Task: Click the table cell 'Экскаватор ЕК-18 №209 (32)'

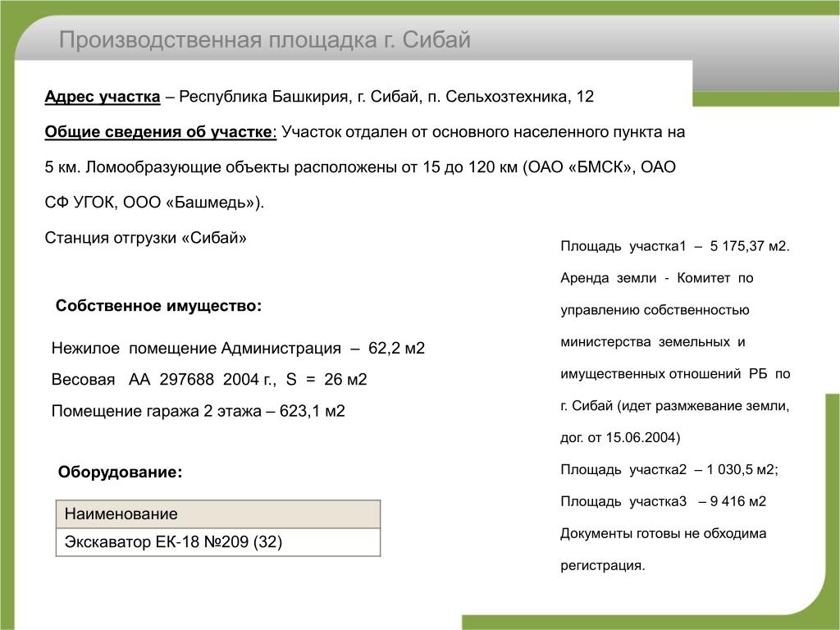Action: (218, 542)
